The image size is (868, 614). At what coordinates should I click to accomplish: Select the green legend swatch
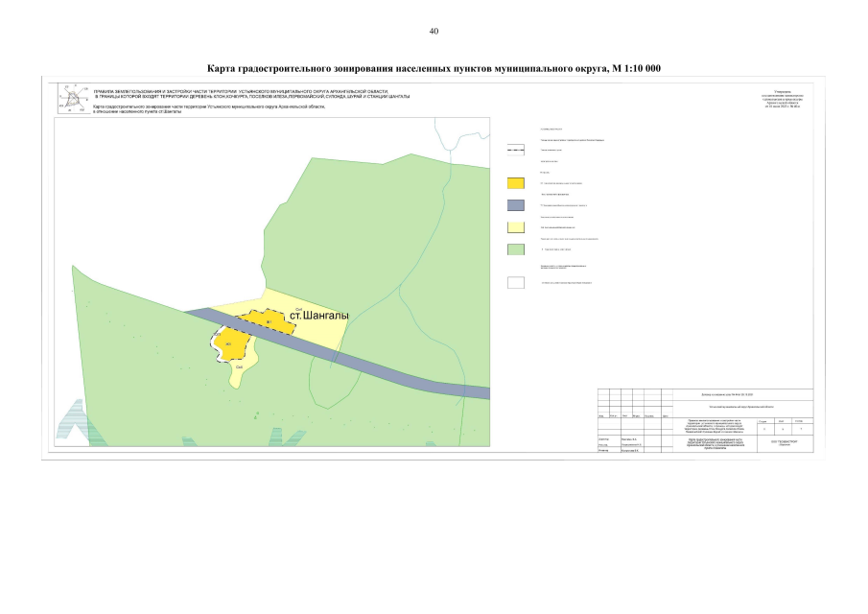click(515, 249)
